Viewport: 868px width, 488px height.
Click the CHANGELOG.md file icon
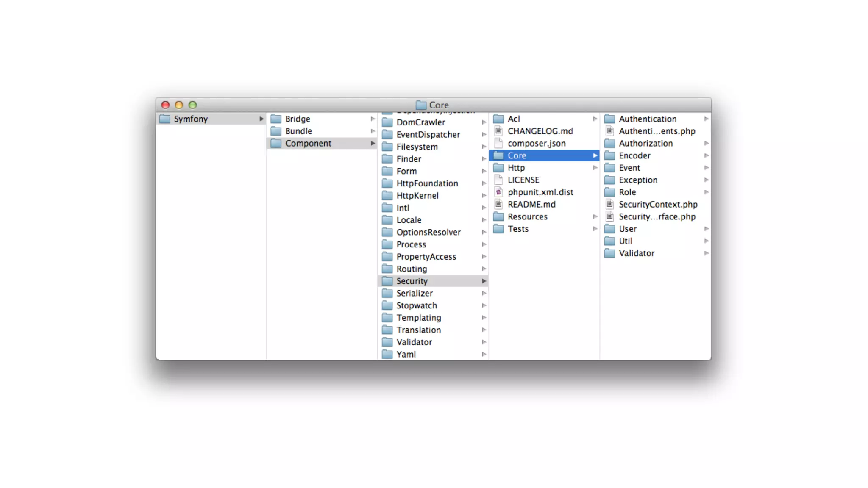(x=498, y=131)
